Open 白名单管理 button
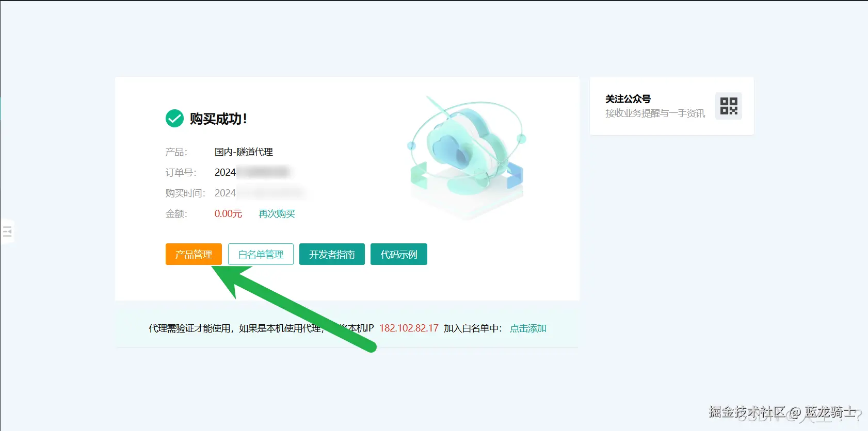The height and width of the screenshot is (431, 868). 261,254
